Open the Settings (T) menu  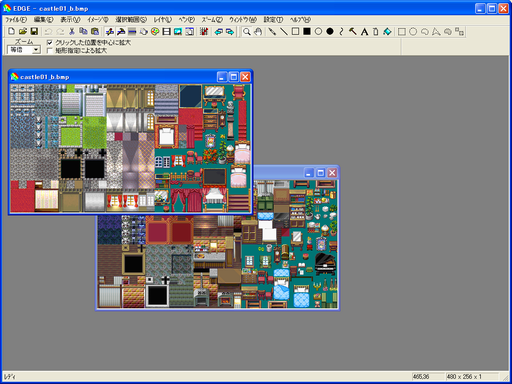pyautogui.click(x=273, y=20)
